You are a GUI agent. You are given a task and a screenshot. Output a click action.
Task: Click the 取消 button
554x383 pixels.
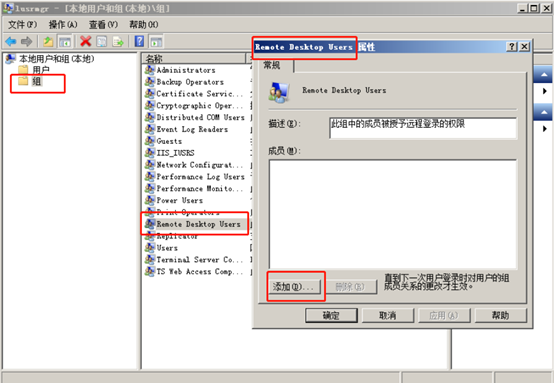pos(388,315)
